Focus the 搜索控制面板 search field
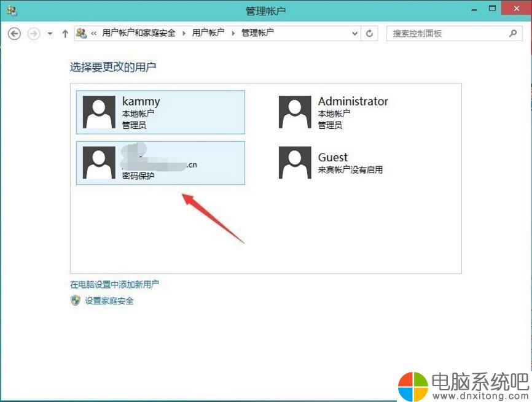This screenshot has width=532, height=402. (x=455, y=34)
